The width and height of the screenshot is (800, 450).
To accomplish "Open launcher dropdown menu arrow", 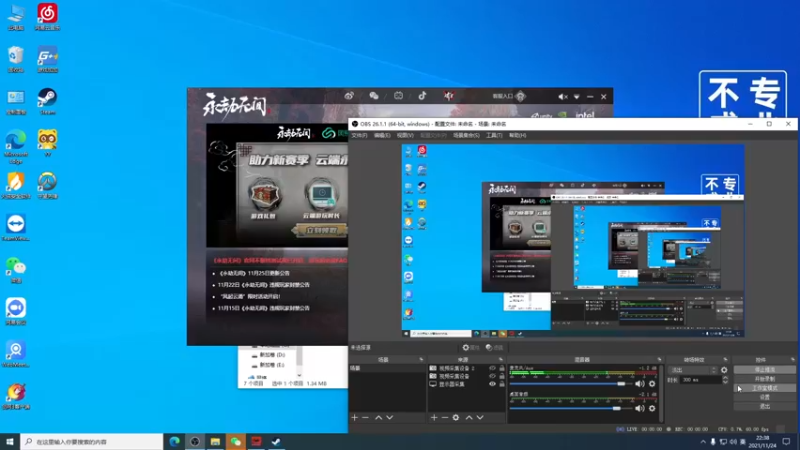I will 577,96.
